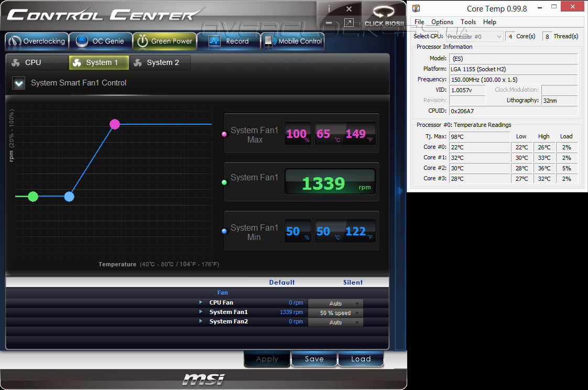Open Core Temp Help menu

click(x=489, y=21)
